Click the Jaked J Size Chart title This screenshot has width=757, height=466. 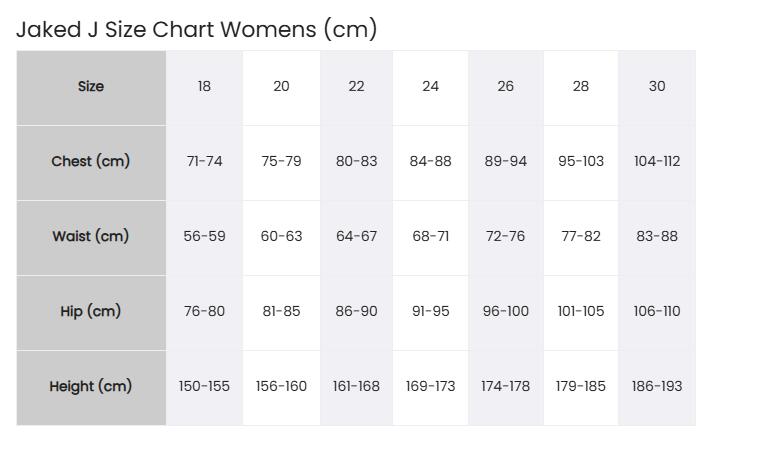[x=196, y=29]
